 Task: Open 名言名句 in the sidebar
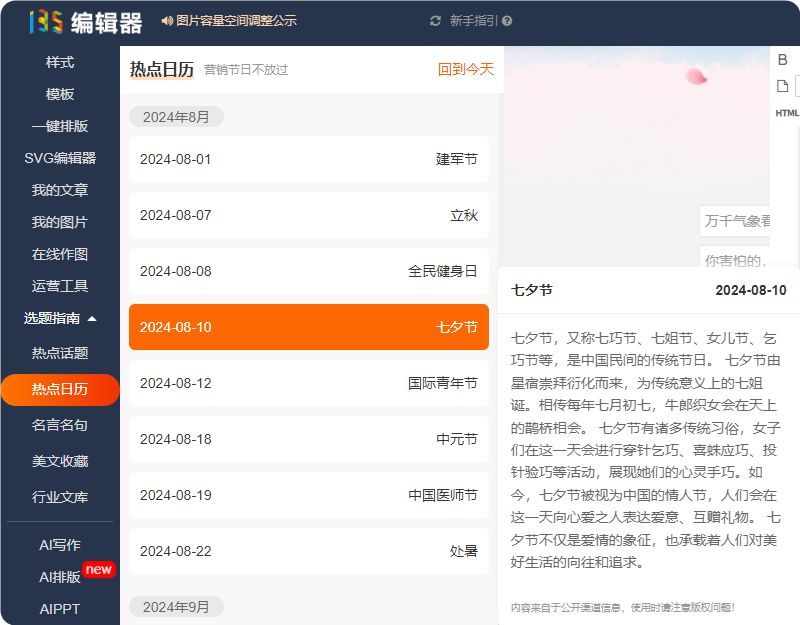pos(60,425)
